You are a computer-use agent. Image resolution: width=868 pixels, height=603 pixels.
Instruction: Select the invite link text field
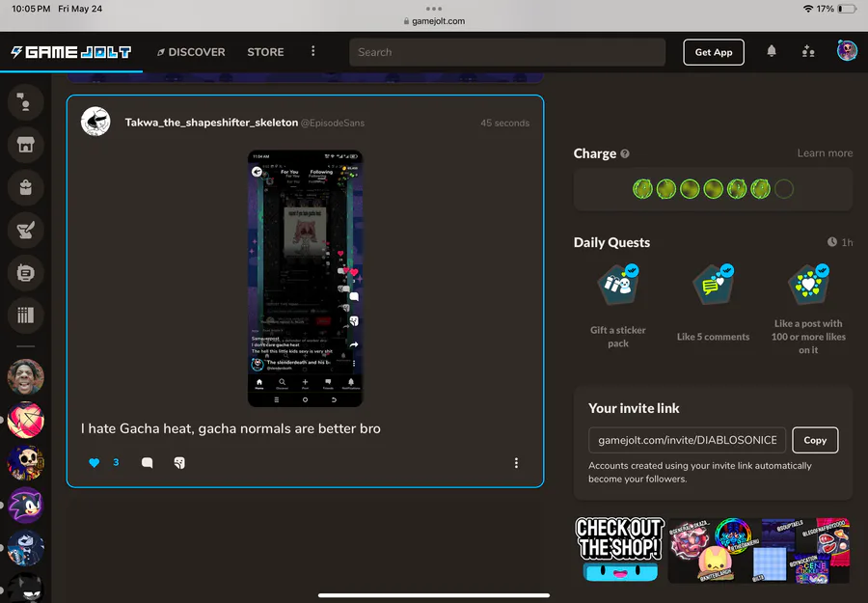[x=687, y=440]
